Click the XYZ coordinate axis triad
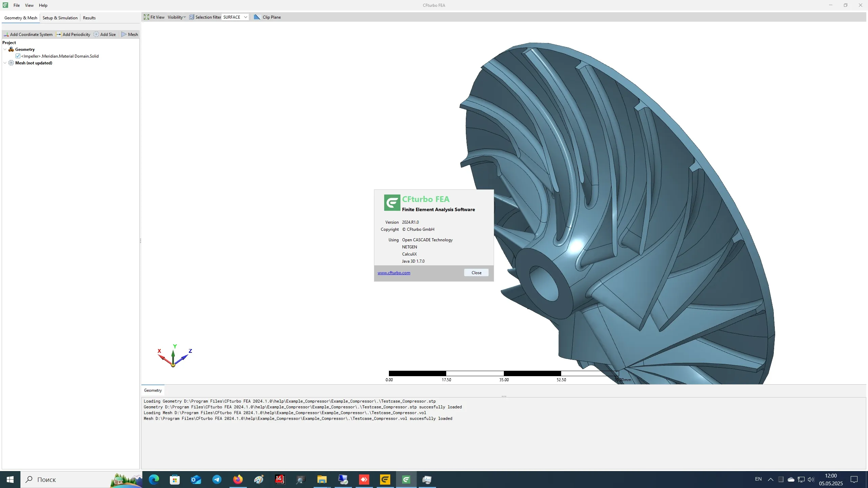Screen dimensions: 868x488 (174, 356)
